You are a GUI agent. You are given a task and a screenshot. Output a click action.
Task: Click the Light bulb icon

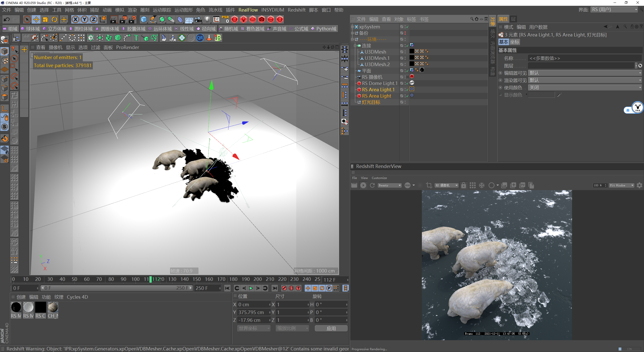[207, 19]
